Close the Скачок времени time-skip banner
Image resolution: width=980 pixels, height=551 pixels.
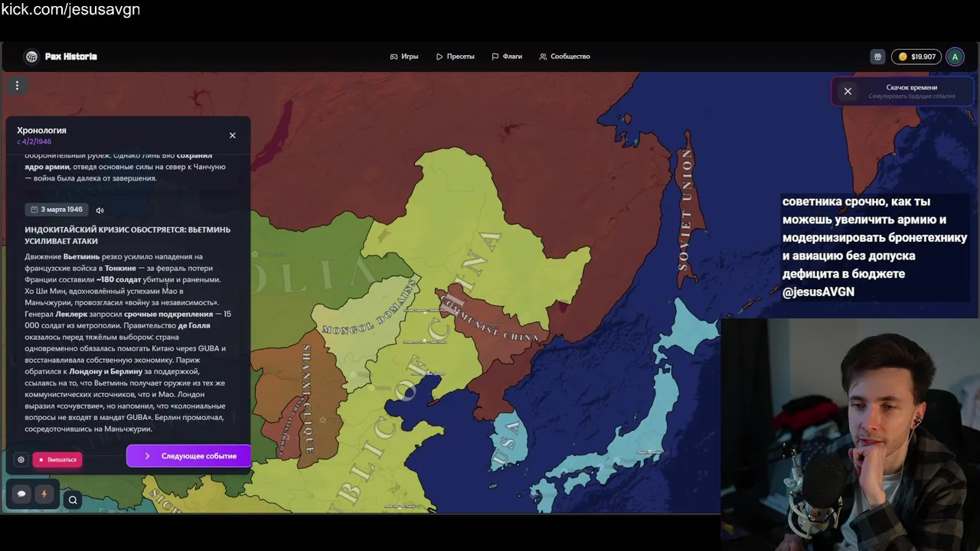848,91
